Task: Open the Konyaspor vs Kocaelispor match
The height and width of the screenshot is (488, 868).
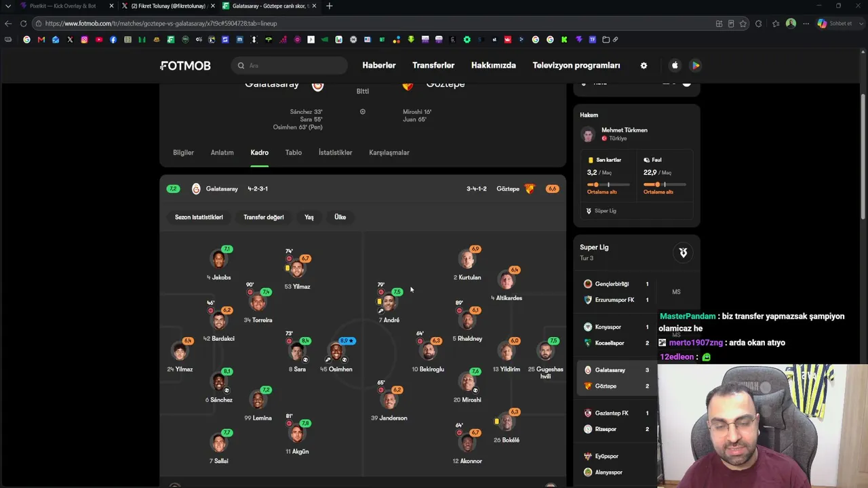Action: pos(616,335)
